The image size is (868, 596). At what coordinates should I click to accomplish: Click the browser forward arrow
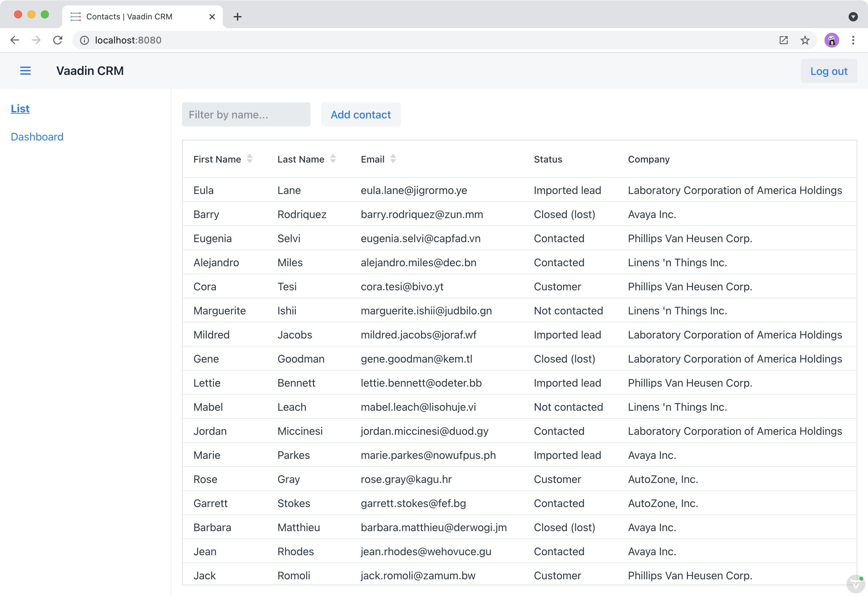click(36, 40)
